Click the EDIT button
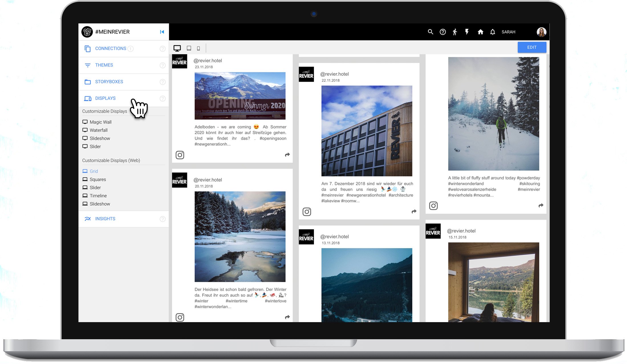 (532, 47)
